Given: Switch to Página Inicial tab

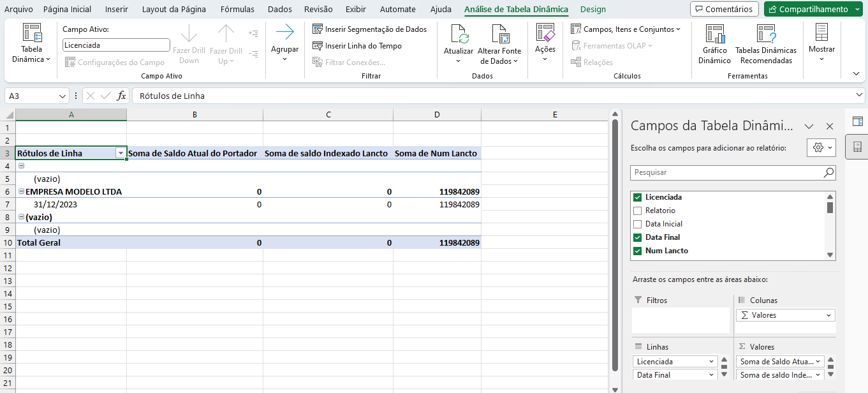Looking at the screenshot, I should 67,9.
